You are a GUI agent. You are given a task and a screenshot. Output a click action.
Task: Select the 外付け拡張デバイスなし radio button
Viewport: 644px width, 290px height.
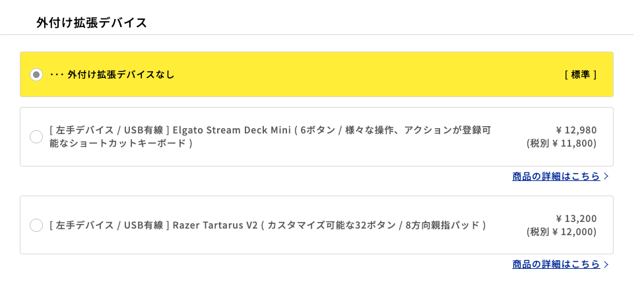(36, 75)
